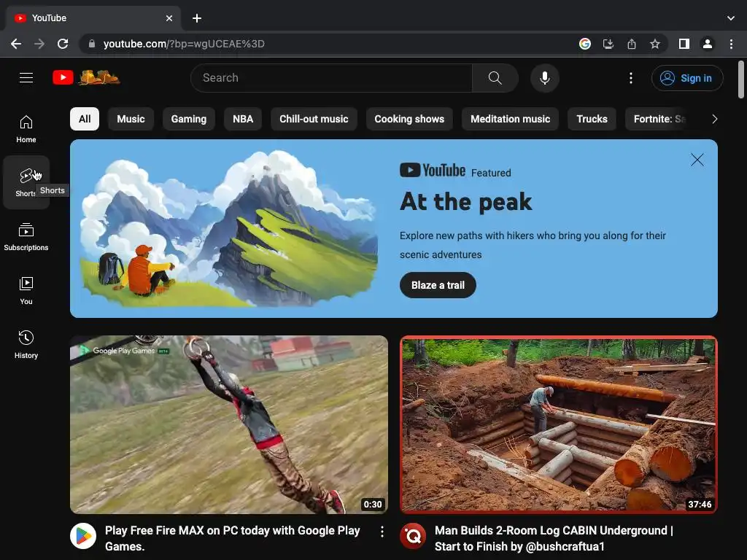Click the page vertical scrollbar
The image size is (747, 560).
[741, 79]
